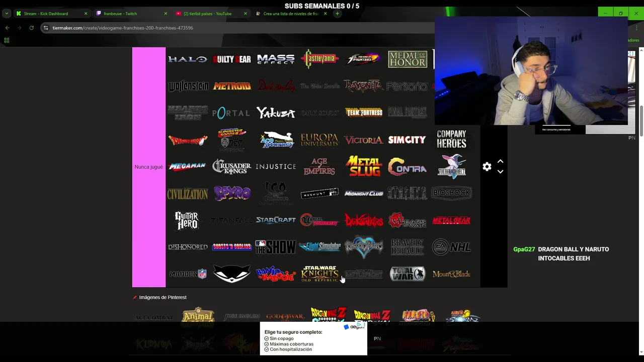This screenshot has width=644, height=362.
Task: Click the Bioshock logo
Action: (451, 193)
